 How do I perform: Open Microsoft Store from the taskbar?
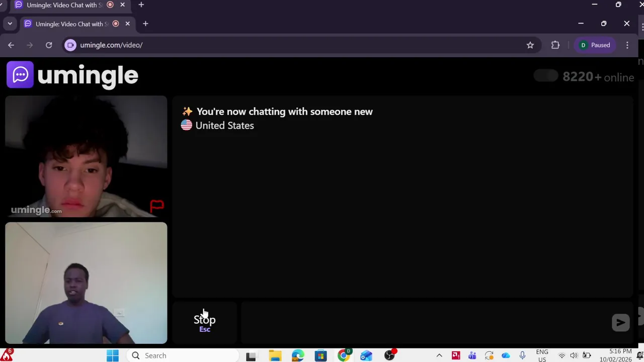pos(320,356)
